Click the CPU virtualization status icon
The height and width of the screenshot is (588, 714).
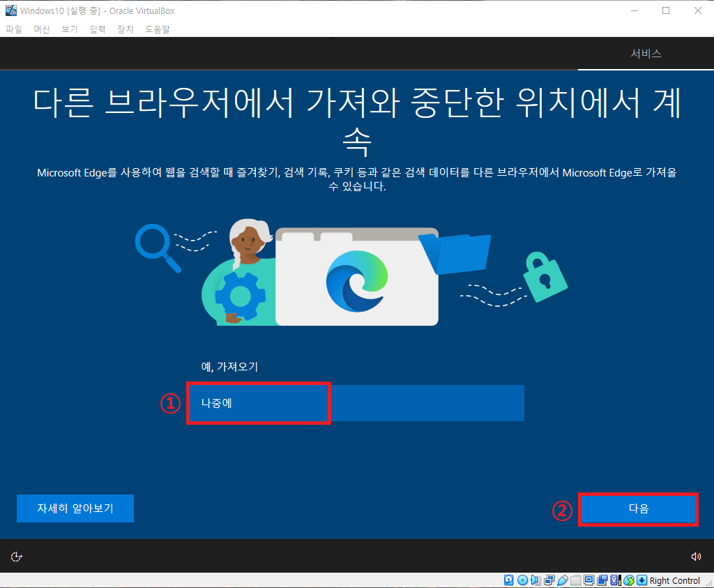pyautogui.click(x=616, y=580)
